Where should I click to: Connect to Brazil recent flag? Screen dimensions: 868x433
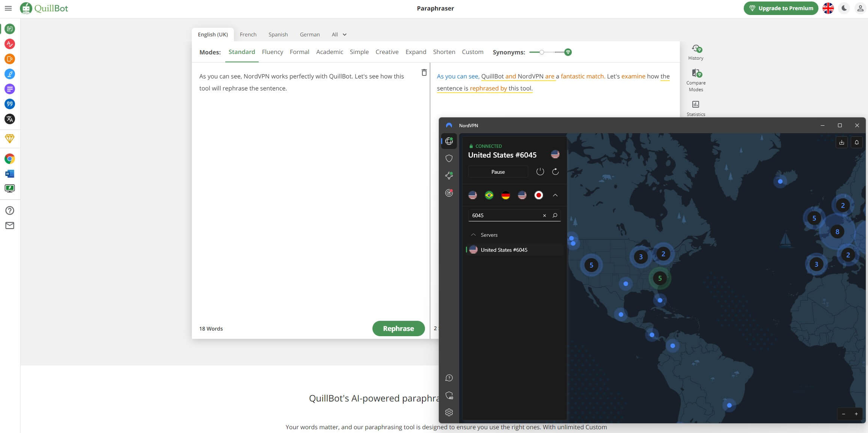[x=489, y=195]
